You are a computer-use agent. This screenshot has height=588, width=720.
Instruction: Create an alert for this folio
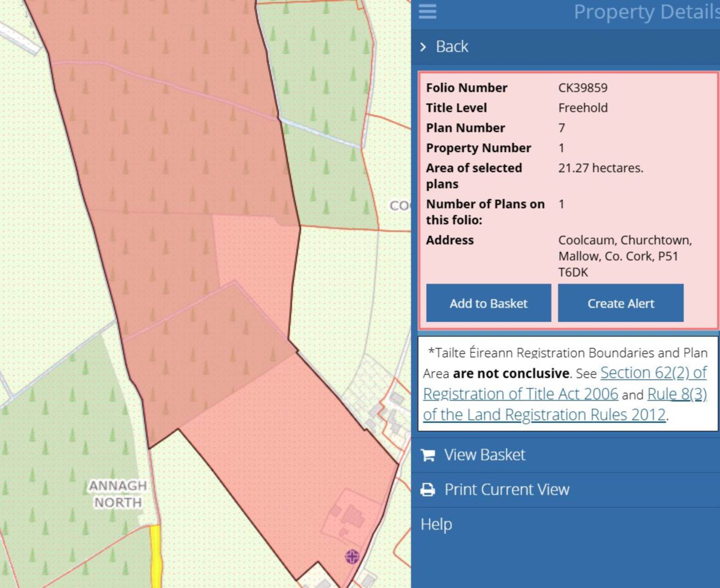click(x=621, y=303)
